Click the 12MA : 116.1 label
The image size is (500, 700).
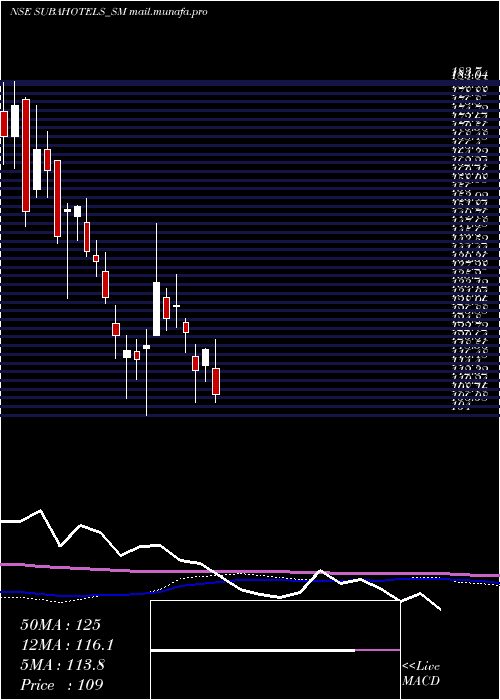[x=67, y=645]
